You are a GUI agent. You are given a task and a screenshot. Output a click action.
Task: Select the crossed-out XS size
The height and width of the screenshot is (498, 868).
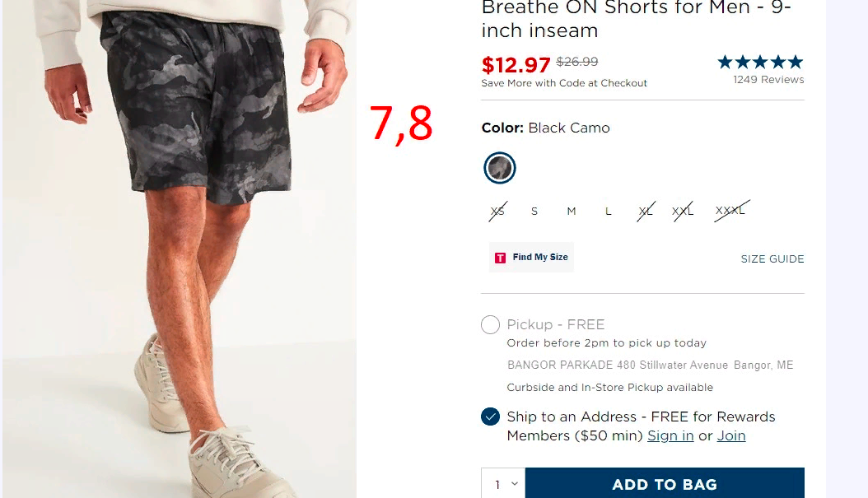[497, 211]
